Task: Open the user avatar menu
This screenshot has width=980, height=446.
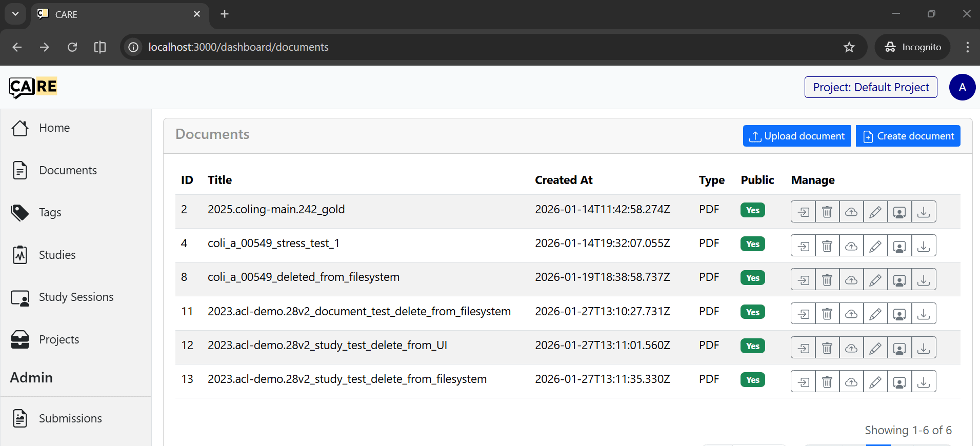Action: 962,87
